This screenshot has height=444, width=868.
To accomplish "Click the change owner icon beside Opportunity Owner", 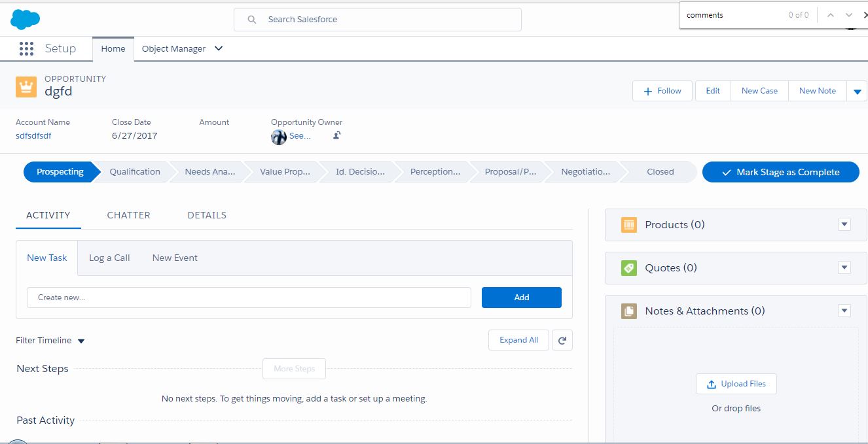I will tap(336, 135).
